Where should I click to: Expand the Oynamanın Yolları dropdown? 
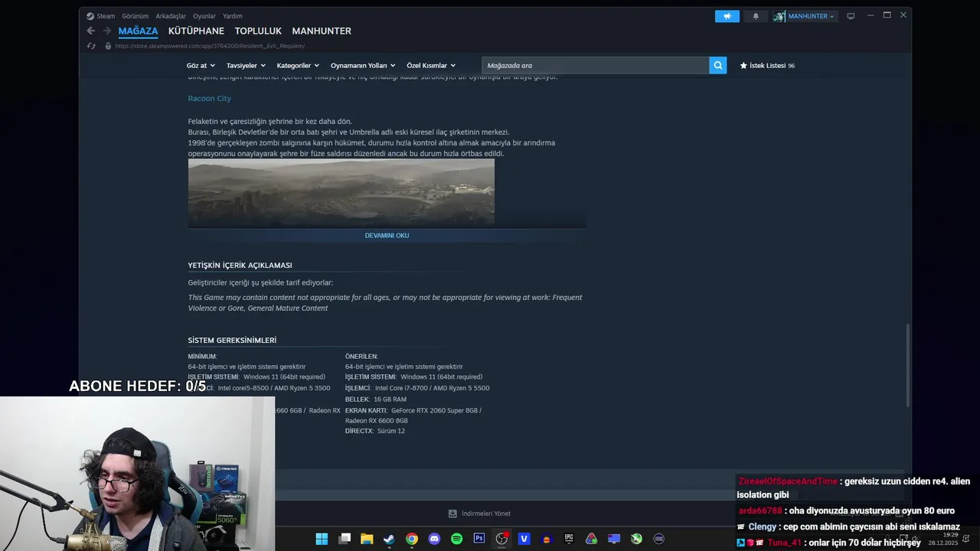coord(363,66)
